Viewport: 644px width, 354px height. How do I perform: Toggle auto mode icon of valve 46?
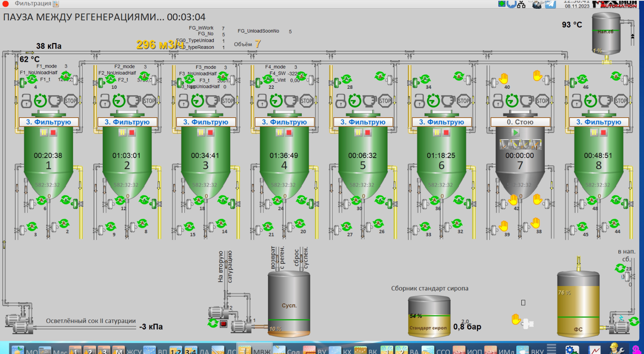(582, 80)
